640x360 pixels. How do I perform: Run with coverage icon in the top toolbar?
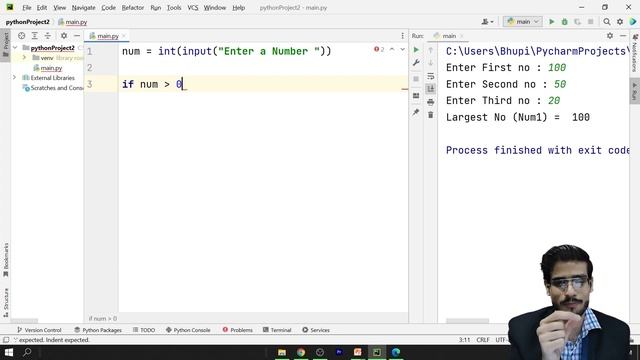(x=577, y=22)
